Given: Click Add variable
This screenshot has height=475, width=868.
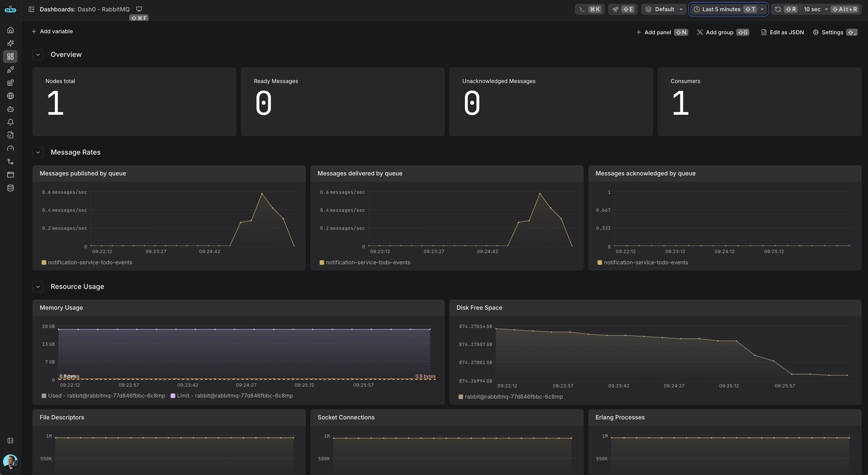Looking at the screenshot, I should coord(52,31).
